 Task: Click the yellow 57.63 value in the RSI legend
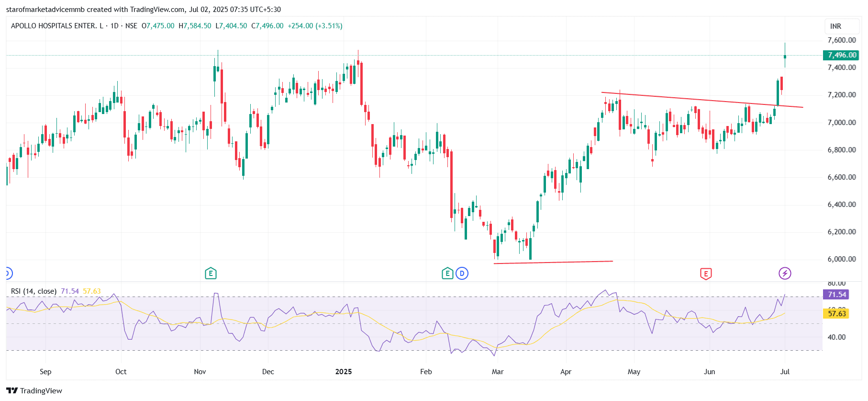[92, 291]
